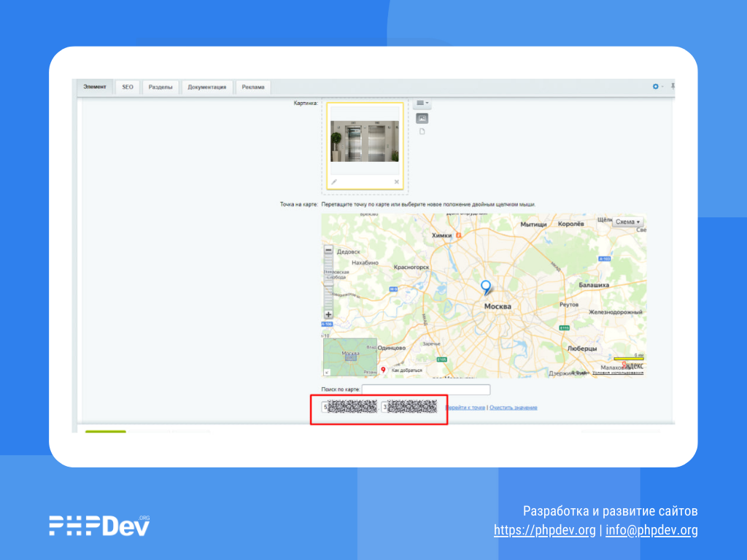Click the Перейти к точке link
This screenshot has height=560, width=747.
tap(465, 408)
